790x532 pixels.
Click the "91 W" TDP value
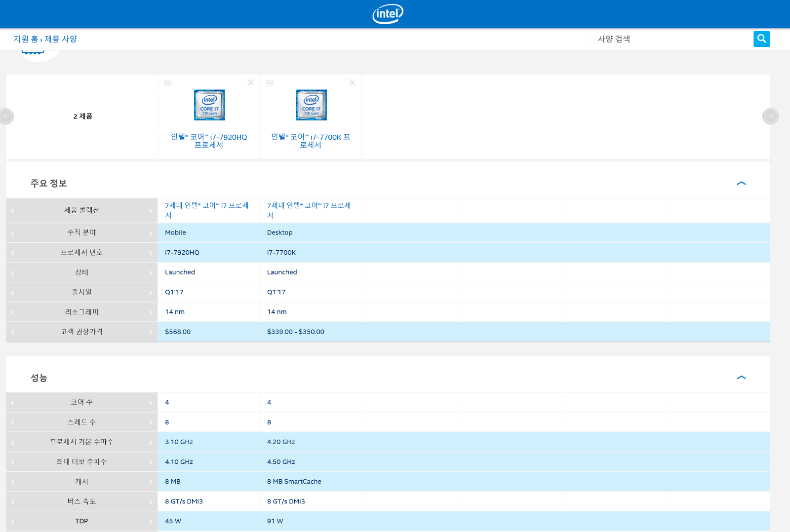tap(275, 521)
